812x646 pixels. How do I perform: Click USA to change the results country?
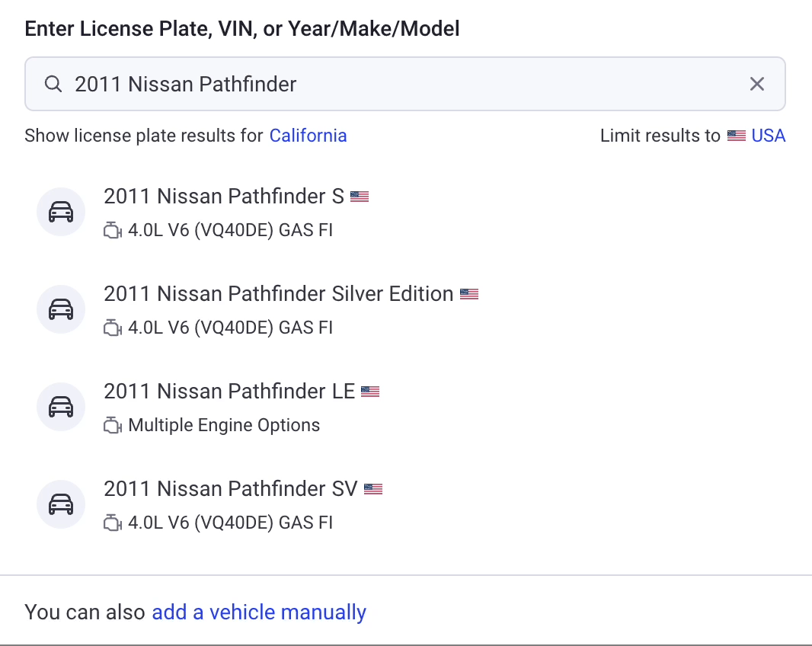click(769, 135)
